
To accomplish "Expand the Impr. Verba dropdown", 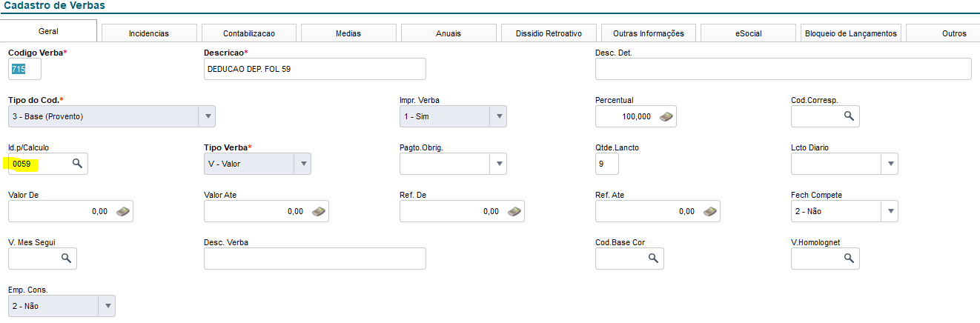I will click(x=498, y=116).
